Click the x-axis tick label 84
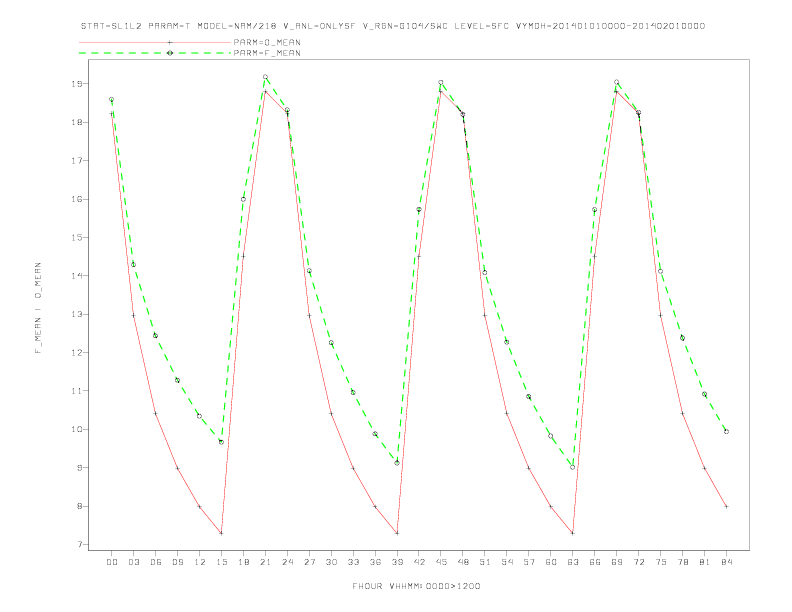The image size is (792, 612). point(726,562)
